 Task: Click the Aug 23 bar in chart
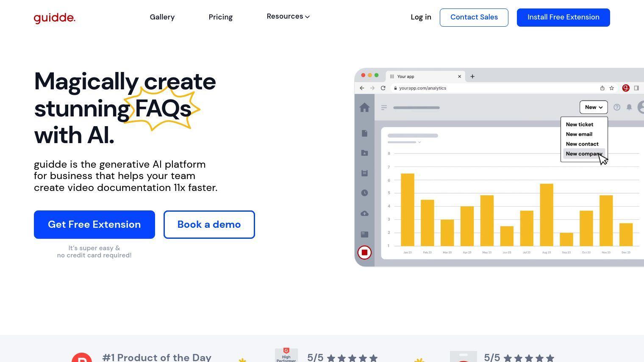coord(547,215)
